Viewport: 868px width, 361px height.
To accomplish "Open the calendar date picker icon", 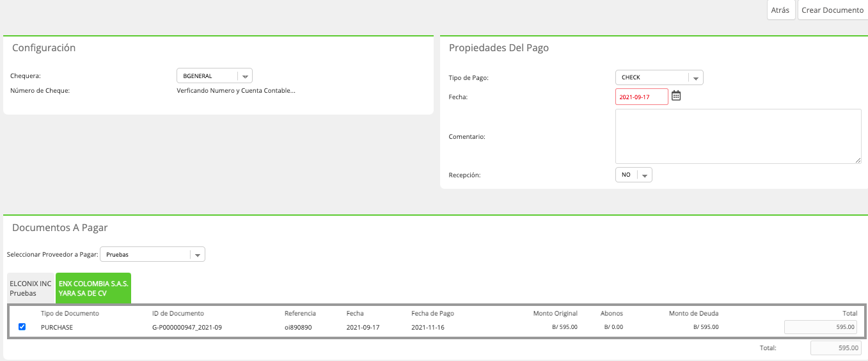I will click(676, 96).
